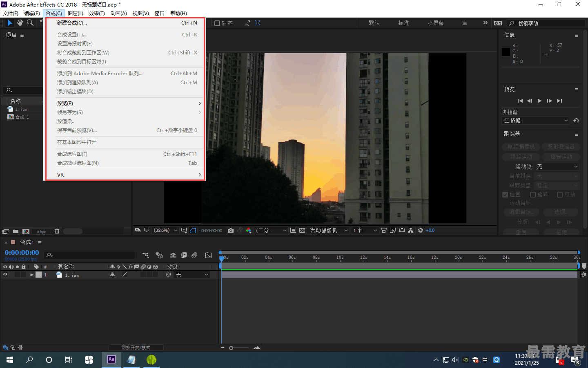
Task: Click the motion blur icon in timeline
Action: 194,255
